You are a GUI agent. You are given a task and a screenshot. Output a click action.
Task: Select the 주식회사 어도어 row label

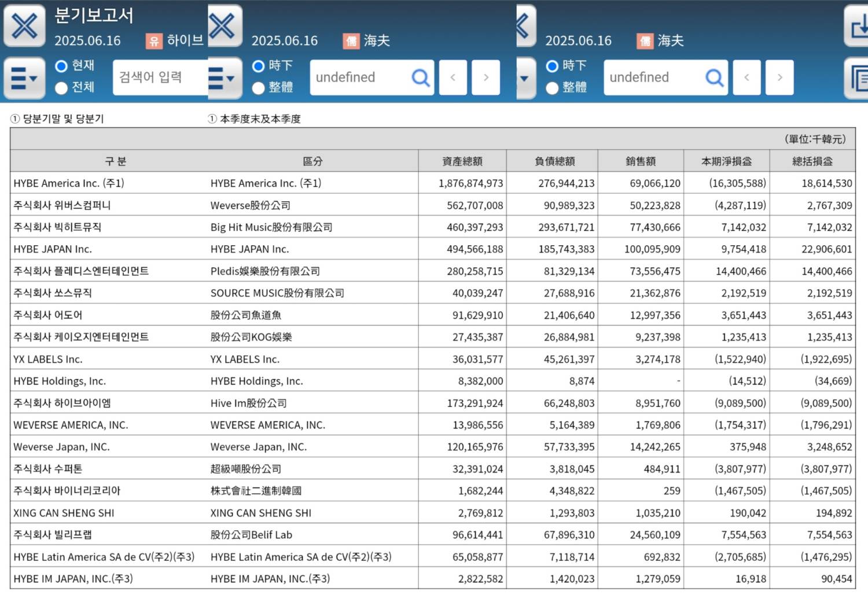point(48,315)
